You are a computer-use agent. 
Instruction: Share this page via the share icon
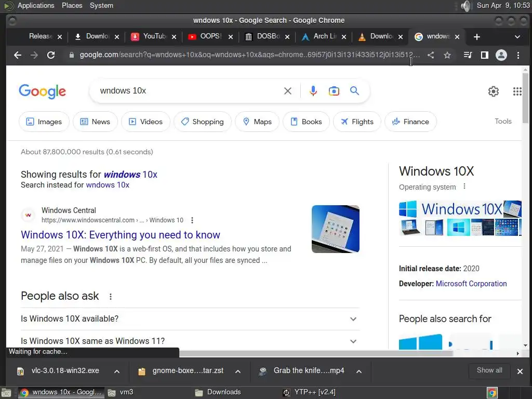431,55
